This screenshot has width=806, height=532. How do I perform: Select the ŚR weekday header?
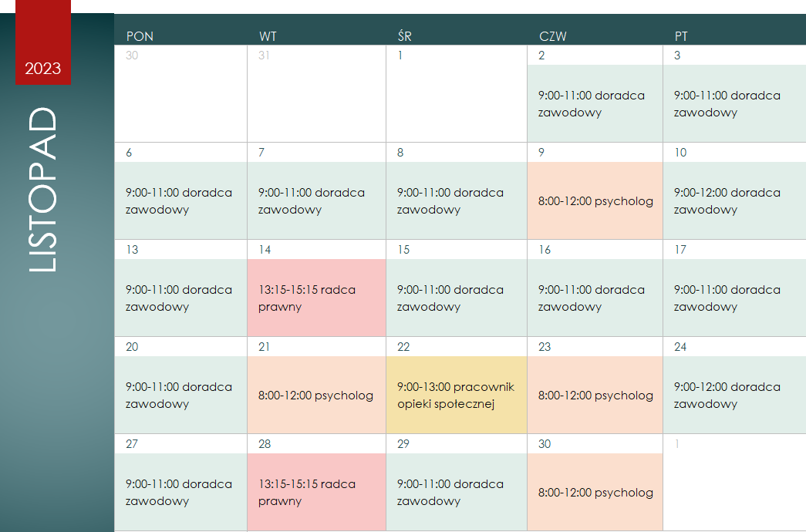coord(404,36)
